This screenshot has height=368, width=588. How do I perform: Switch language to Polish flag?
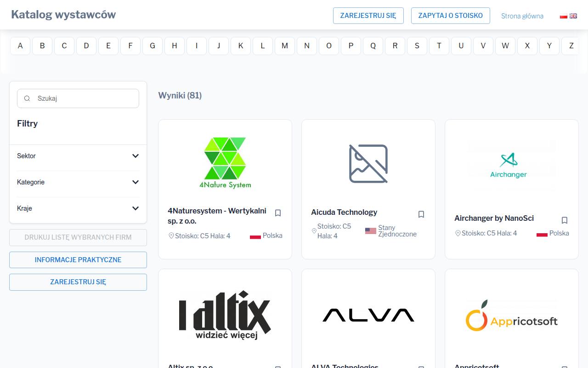(x=564, y=16)
